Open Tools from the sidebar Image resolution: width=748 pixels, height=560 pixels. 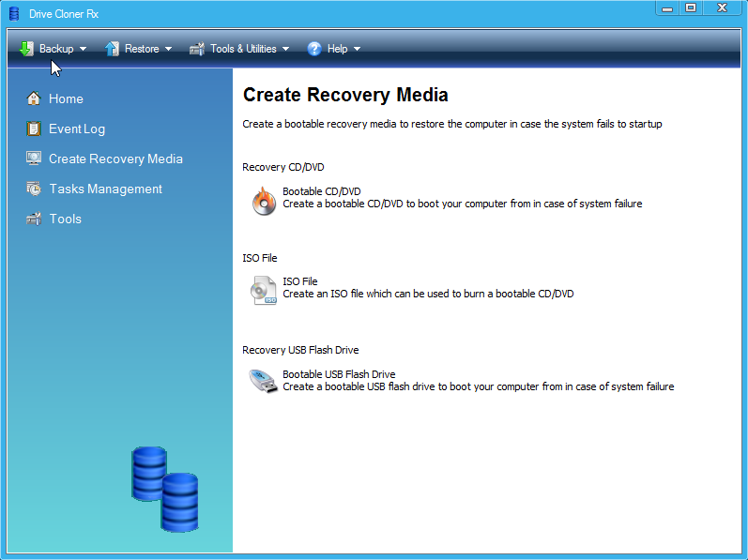[x=66, y=219]
